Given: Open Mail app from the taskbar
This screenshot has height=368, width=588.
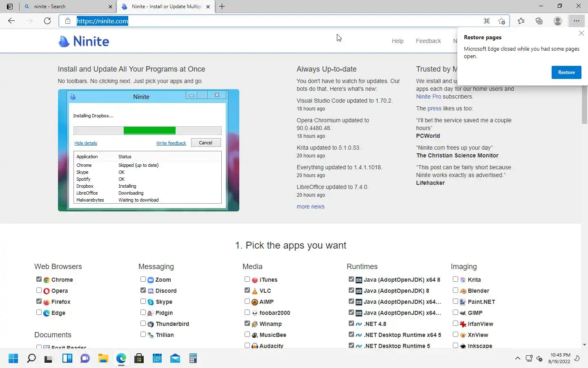Looking at the screenshot, I should [175, 359].
